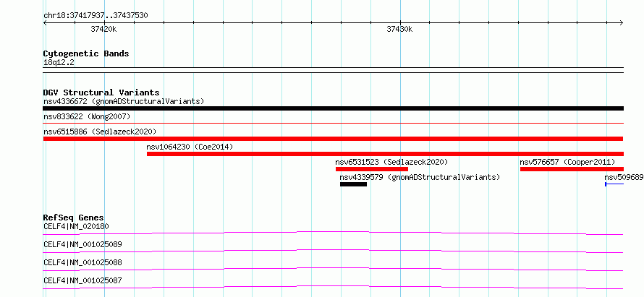Select the 18q12.2 band label
Screen dimensions: 644x297
coord(59,63)
